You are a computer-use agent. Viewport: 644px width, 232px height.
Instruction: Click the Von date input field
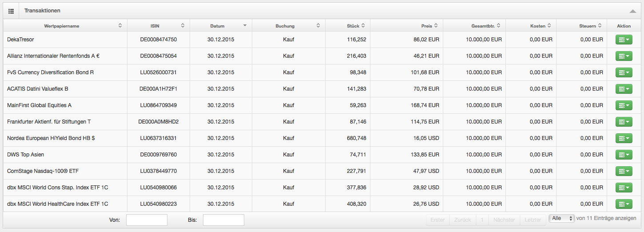pyautogui.click(x=147, y=220)
